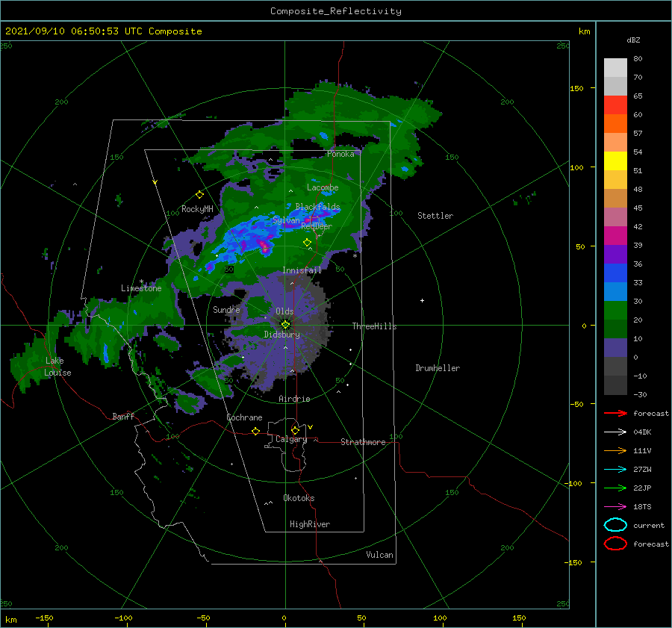Click the 18TS legend text
Image resolution: width=672 pixels, height=628 pixels.
click(x=642, y=507)
